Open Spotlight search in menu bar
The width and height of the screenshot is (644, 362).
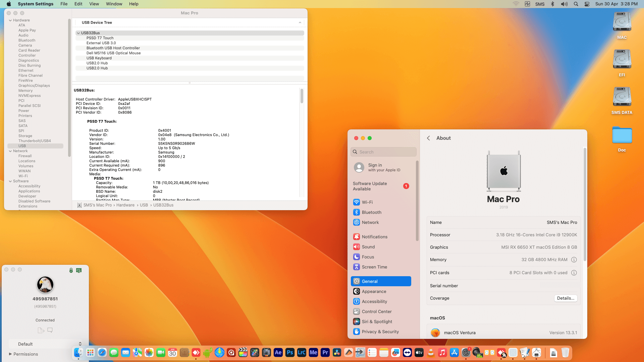point(576,4)
